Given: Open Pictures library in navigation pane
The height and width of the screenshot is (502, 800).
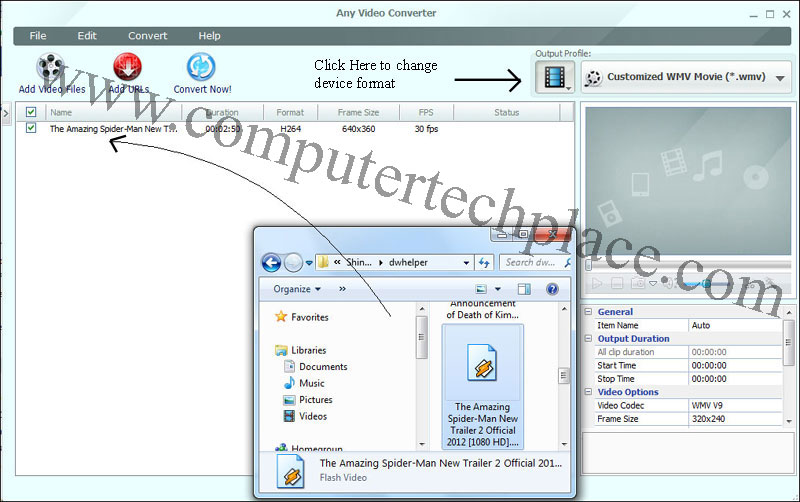Looking at the screenshot, I should coord(308,399).
